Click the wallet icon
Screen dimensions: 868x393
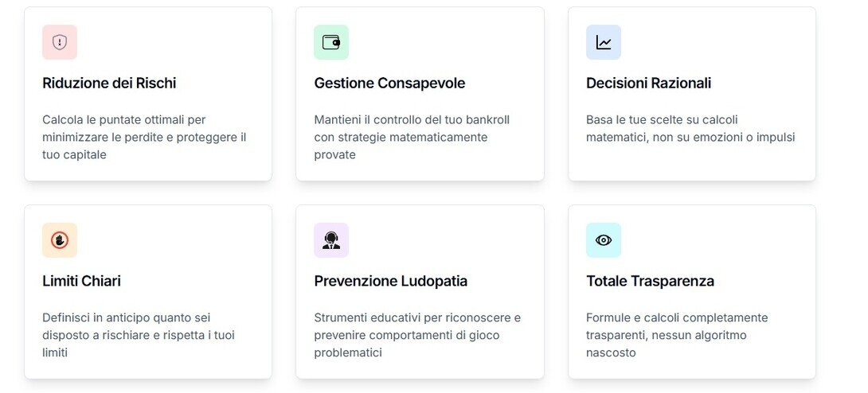[x=331, y=42]
